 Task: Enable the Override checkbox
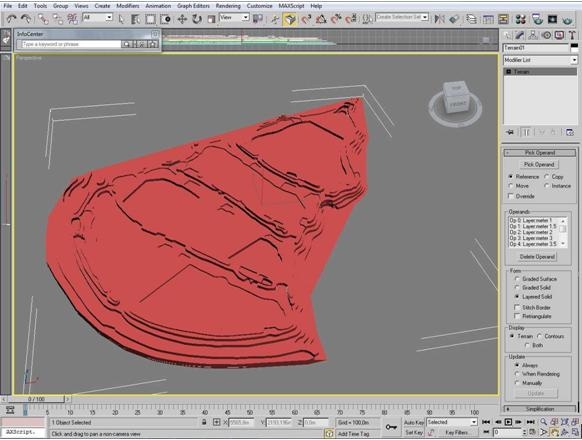tap(511, 196)
